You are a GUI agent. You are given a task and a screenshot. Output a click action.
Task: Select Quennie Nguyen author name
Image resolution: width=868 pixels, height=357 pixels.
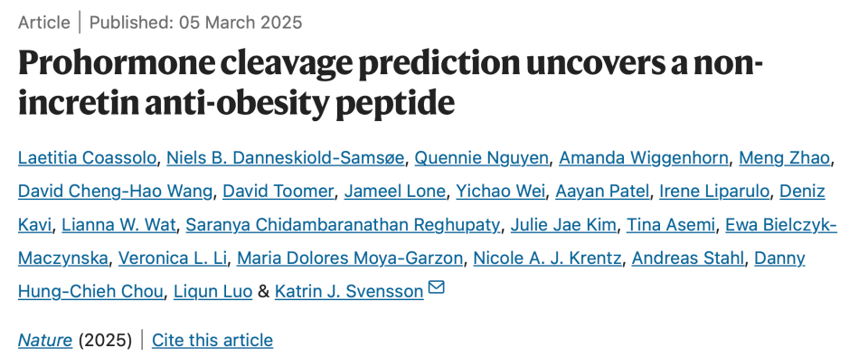pyautogui.click(x=482, y=158)
